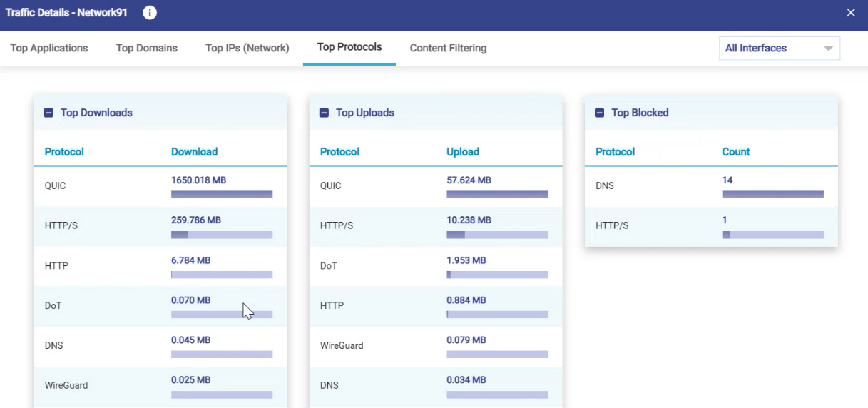Switch to the Top Domains tab
This screenshot has height=408, width=868.
tap(147, 49)
